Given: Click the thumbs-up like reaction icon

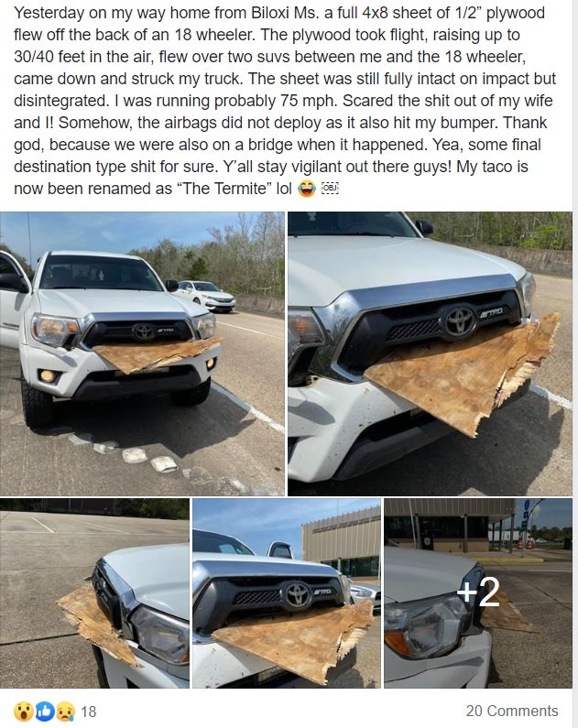Looking at the screenshot, I should 44,712.
